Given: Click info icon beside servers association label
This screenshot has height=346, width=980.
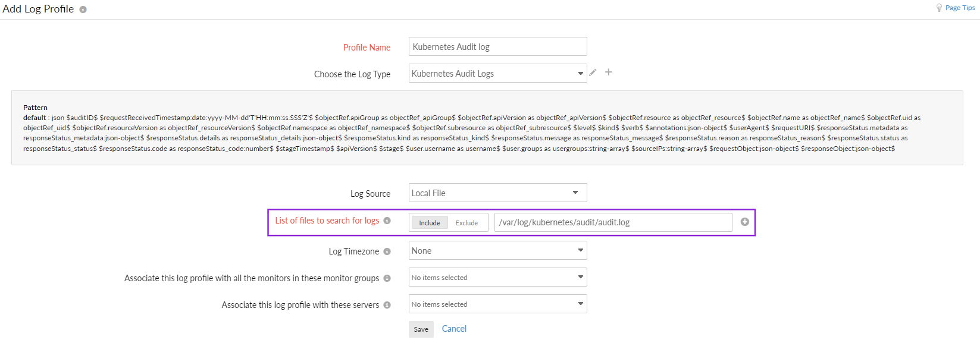Looking at the screenshot, I should pos(387,305).
